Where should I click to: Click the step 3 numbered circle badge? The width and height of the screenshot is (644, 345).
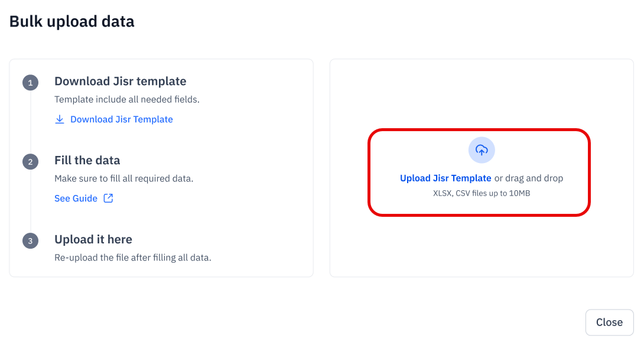30,241
